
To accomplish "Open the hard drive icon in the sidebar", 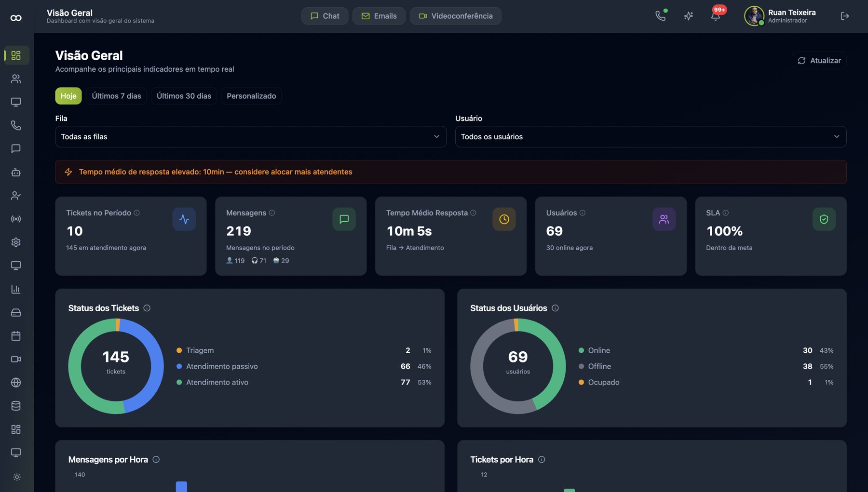I will [x=16, y=312].
